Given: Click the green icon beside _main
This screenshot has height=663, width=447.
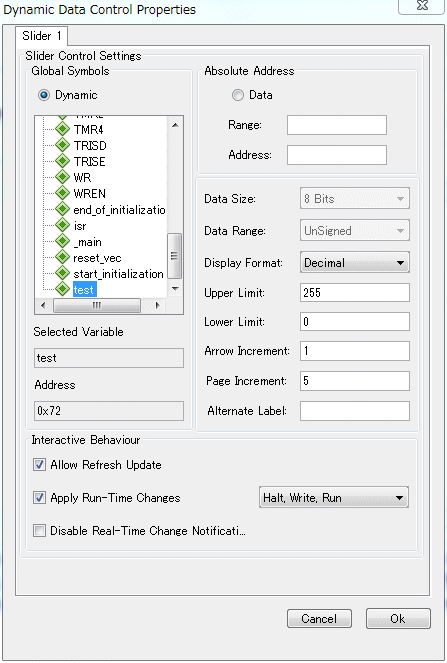Looking at the screenshot, I should 63,242.
